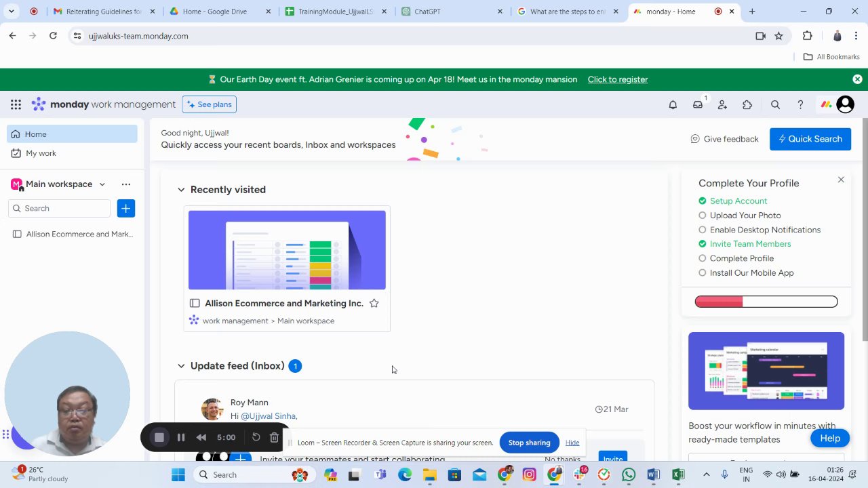Switch to the TrainingModule spreadsheet tab
Image resolution: width=868 pixels, height=488 pixels.
336,12
